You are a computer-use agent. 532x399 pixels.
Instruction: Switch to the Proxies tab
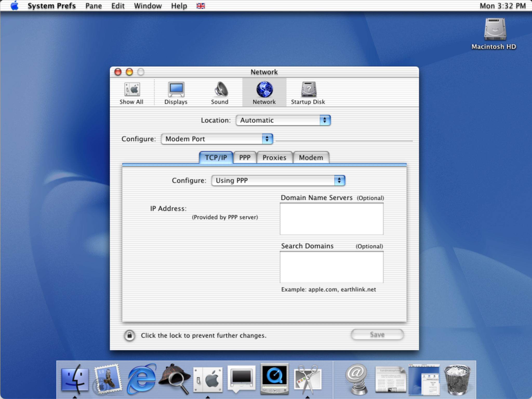(x=274, y=158)
